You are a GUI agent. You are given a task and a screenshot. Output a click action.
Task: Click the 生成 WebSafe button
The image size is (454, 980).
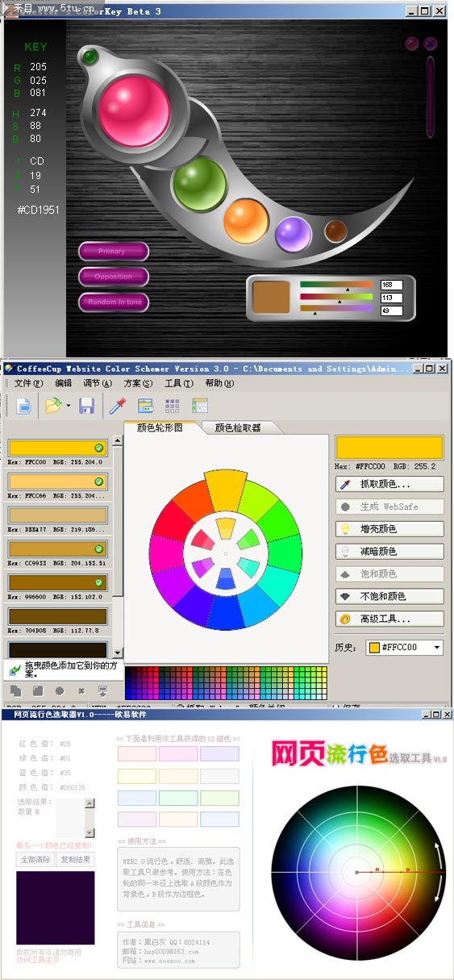[389, 507]
